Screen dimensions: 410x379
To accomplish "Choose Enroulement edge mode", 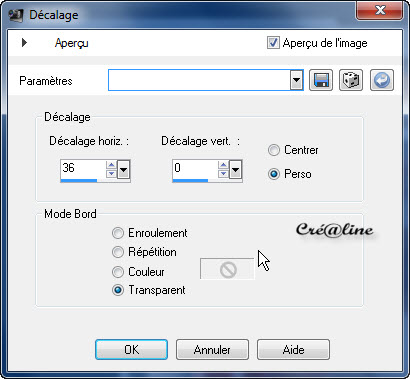I will (118, 233).
